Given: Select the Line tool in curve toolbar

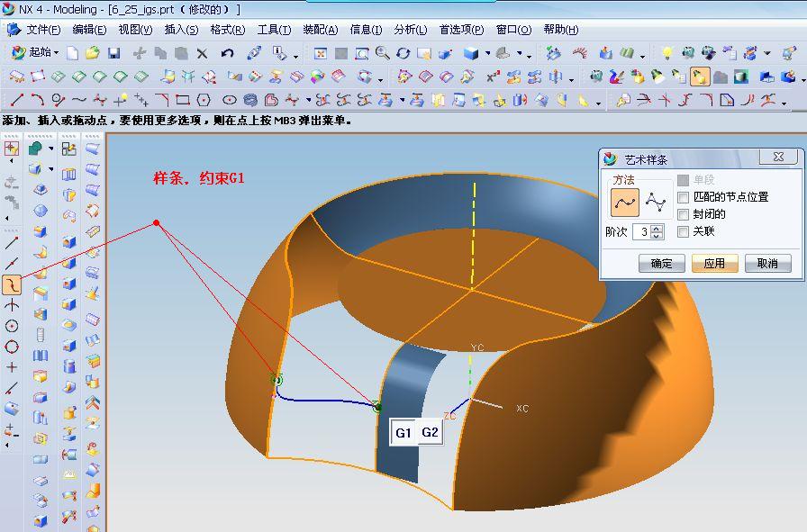Looking at the screenshot, I should point(16,99).
